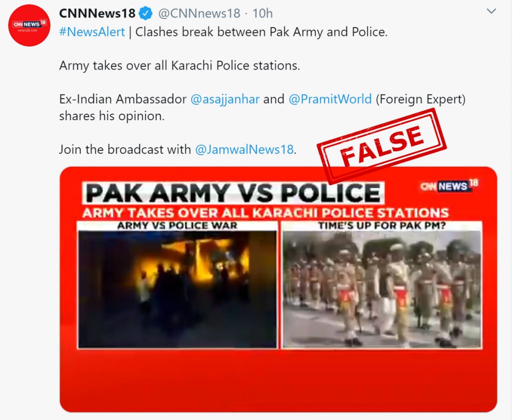The height and width of the screenshot is (420, 513).
Task: Click the PAK ARMY VS POLICE headline banner
Action: [233, 193]
